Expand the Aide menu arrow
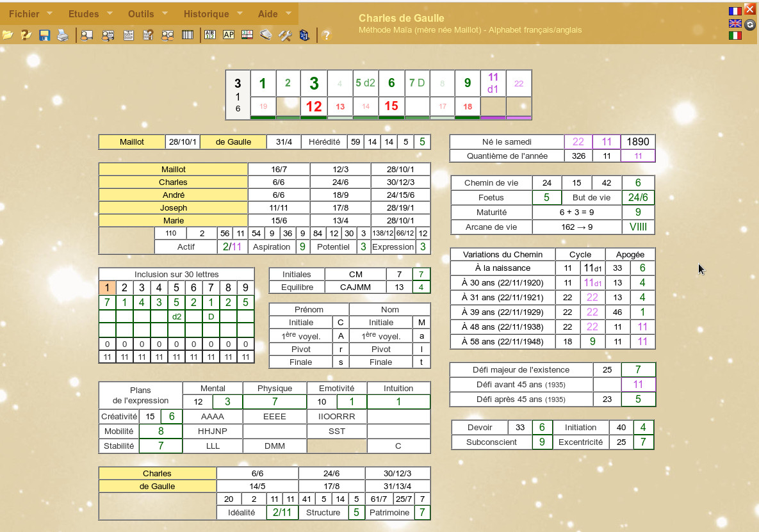 tap(288, 13)
